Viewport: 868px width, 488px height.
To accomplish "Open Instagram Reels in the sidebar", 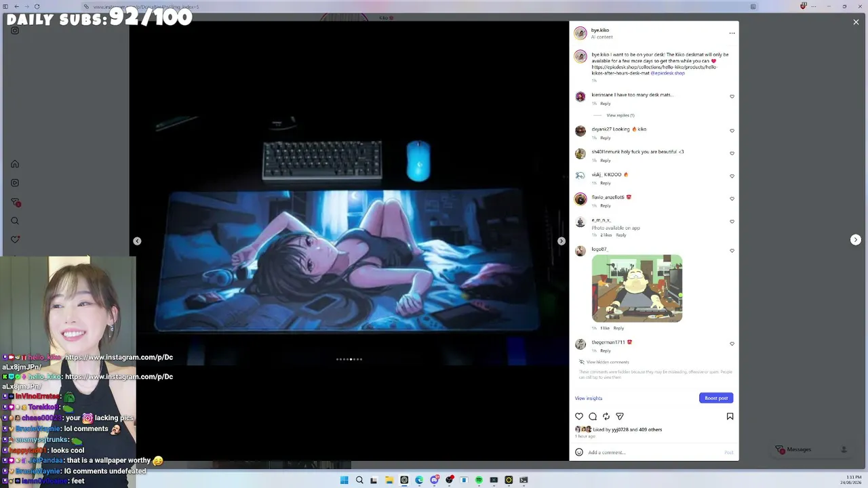I will pos(15,183).
